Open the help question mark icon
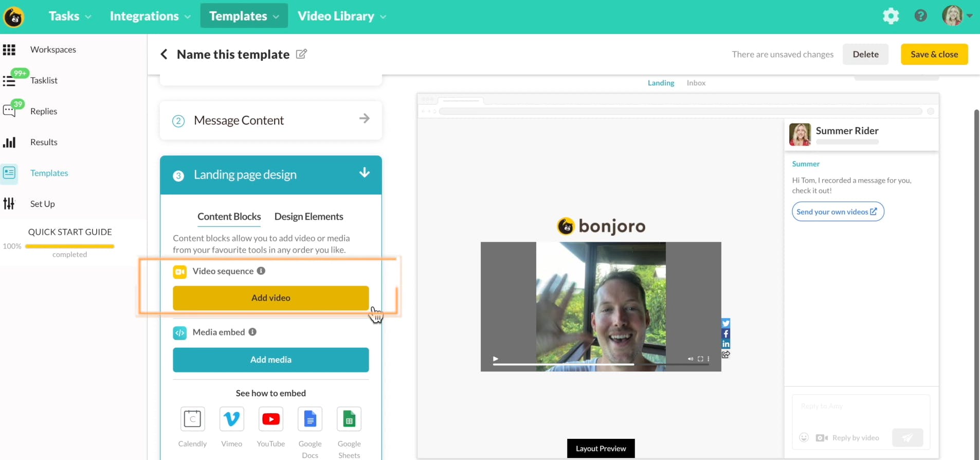This screenshot has width=980, height=460. (x=920, y=16)
